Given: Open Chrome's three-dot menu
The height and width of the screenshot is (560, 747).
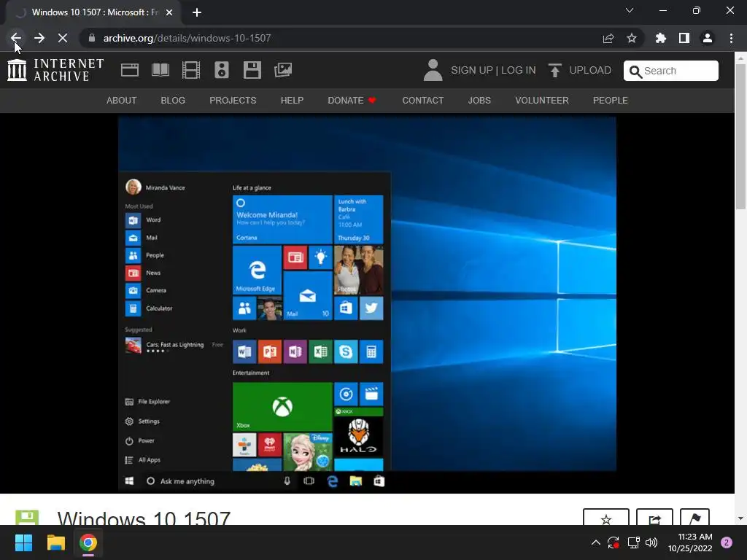Looking at the screenshot, I should [731, 38].
